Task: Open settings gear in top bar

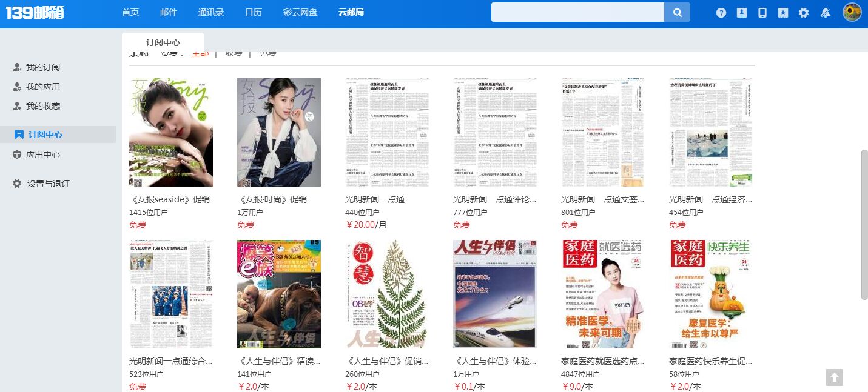Action: click(x=804, y=13)
